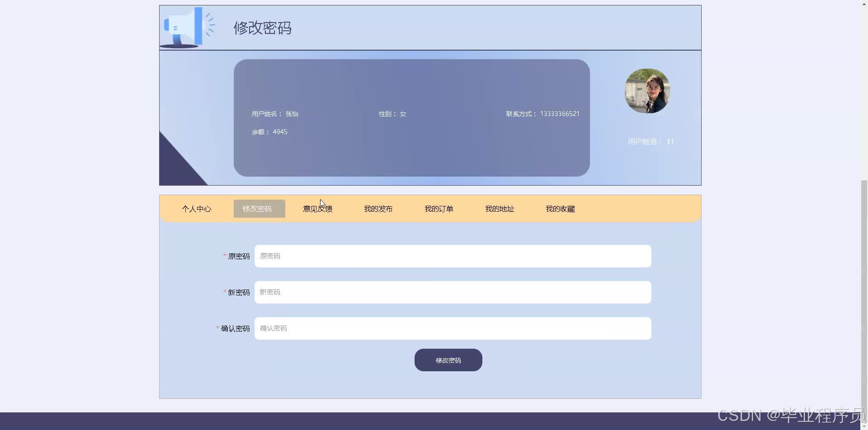
Task: Click the scrollbar down arrow
Action: click(864, 426)
